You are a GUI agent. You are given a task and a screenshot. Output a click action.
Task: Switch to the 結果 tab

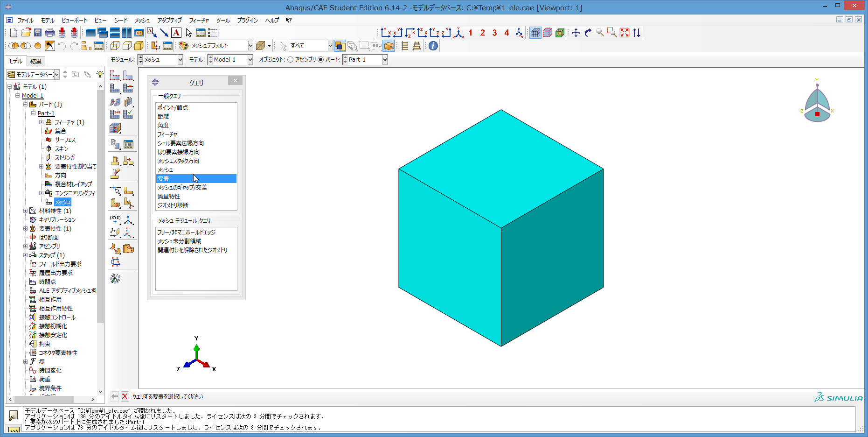pyautogui.click(x=36, y=61)
